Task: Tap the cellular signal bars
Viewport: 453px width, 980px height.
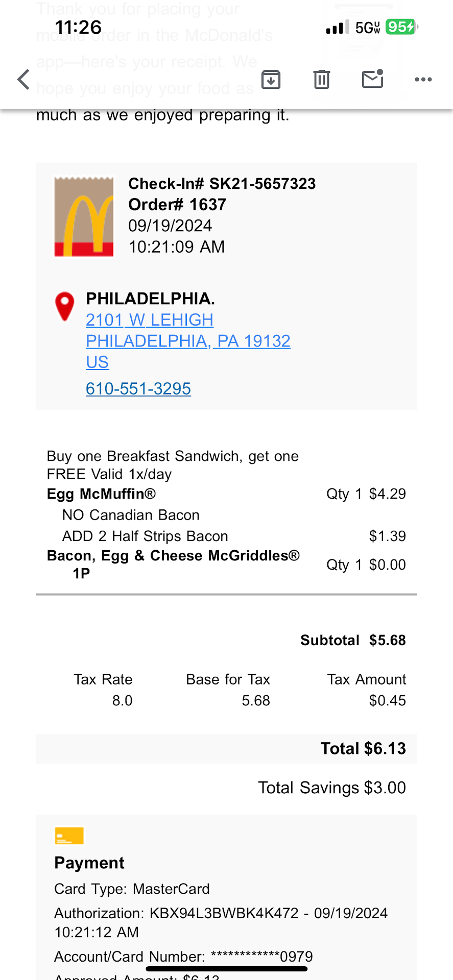Action: point(338,28)
